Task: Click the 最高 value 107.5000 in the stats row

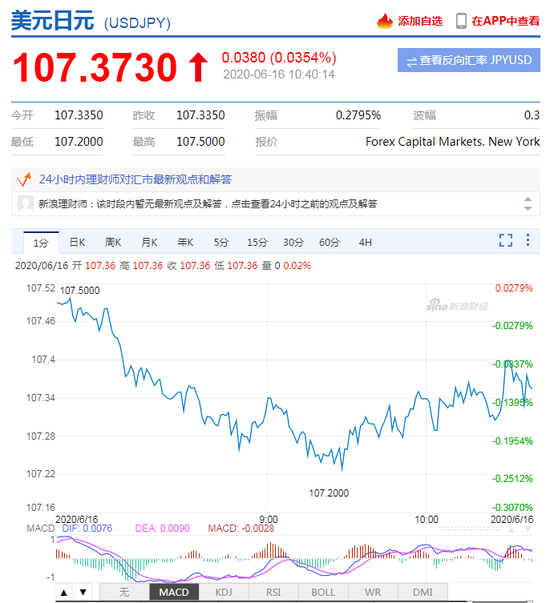Action: pyautogui.click(x=200, y=142)
